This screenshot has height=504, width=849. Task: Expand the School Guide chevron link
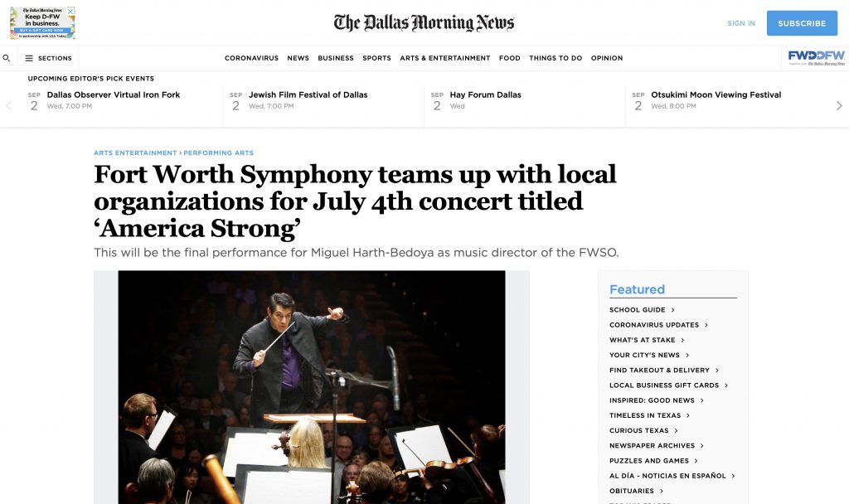click(x=642, y=310)
